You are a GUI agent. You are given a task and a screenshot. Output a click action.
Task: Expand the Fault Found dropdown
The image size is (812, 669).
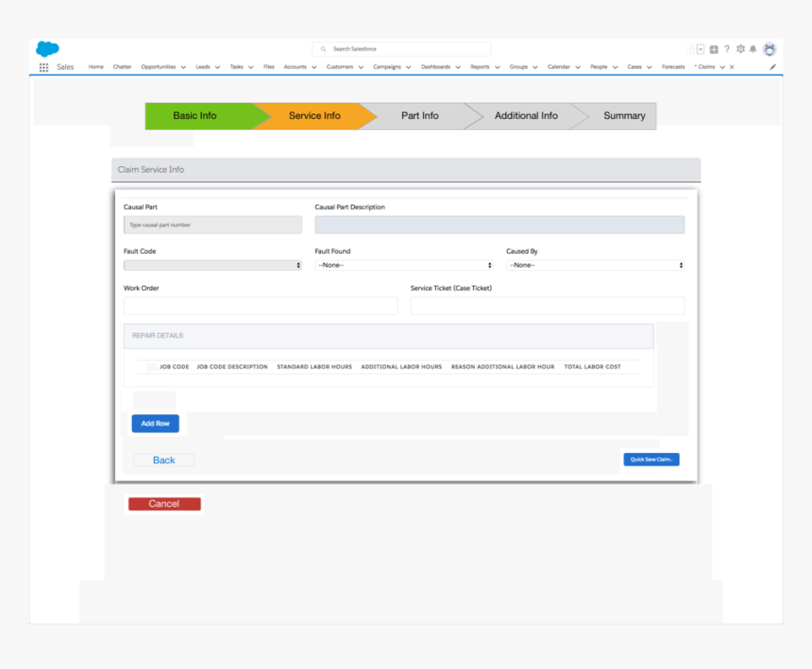tap(404, 265)
